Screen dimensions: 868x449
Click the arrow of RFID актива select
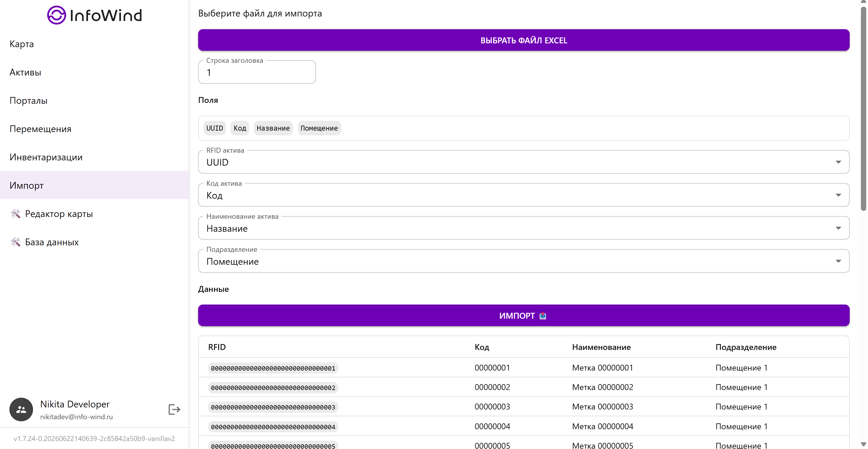tap(838, 162)
